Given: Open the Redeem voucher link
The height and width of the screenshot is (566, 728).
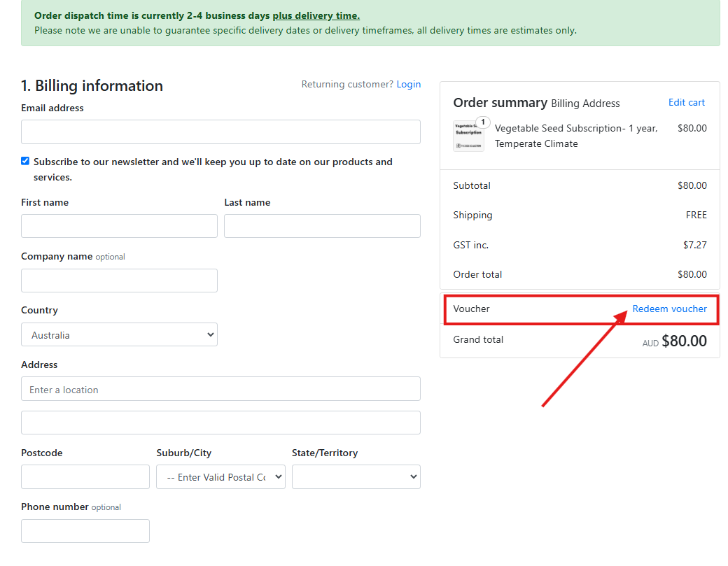Looking at the screenshot, I should pyautogui.click(x=669, y=309).
